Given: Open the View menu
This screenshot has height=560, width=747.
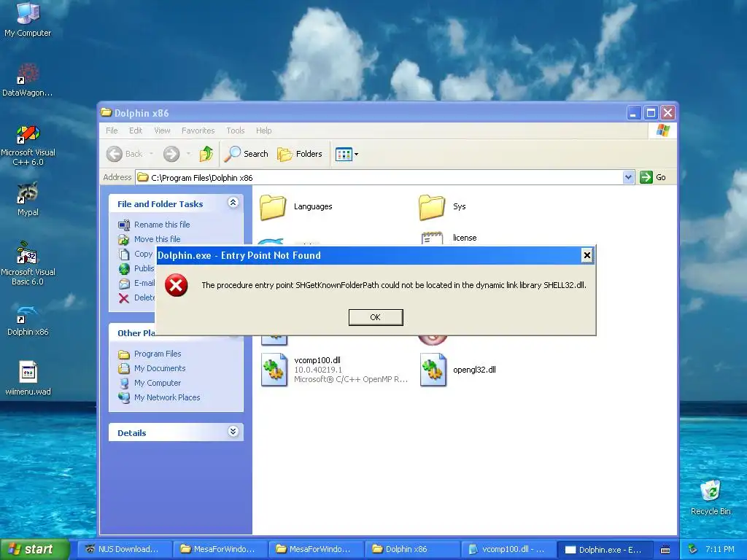Looking at the screenshot, I should pos(162,131).
